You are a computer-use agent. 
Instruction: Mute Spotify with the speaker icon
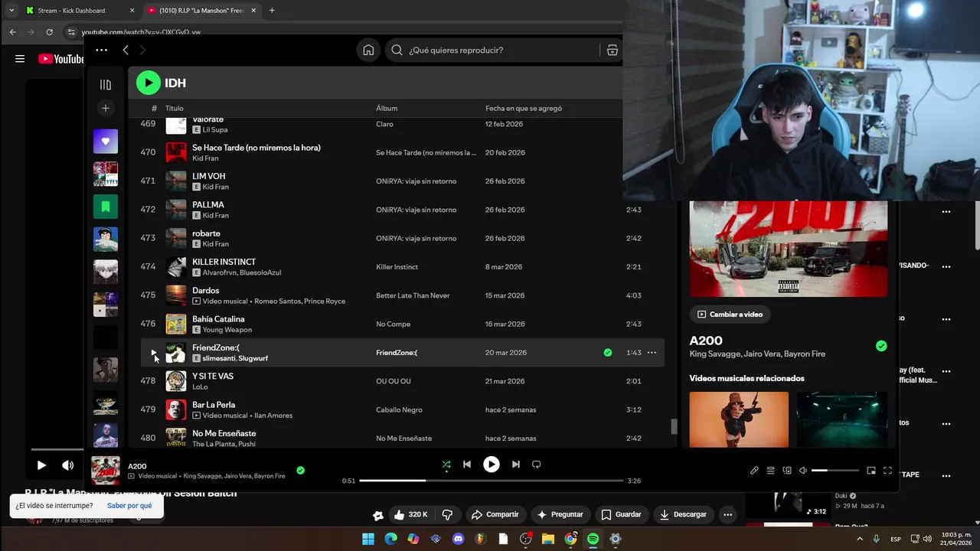(x=803, y=471)
